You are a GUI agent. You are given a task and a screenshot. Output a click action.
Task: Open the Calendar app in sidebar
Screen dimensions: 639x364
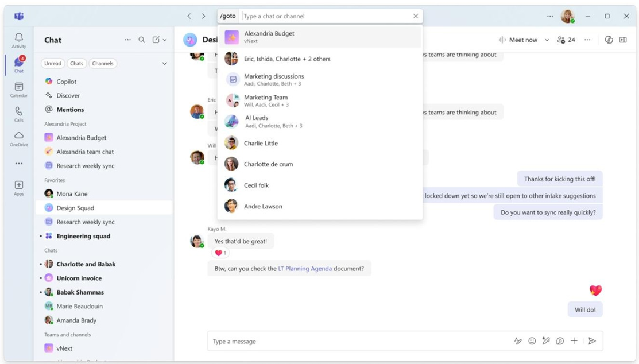(x=19, y=90)
